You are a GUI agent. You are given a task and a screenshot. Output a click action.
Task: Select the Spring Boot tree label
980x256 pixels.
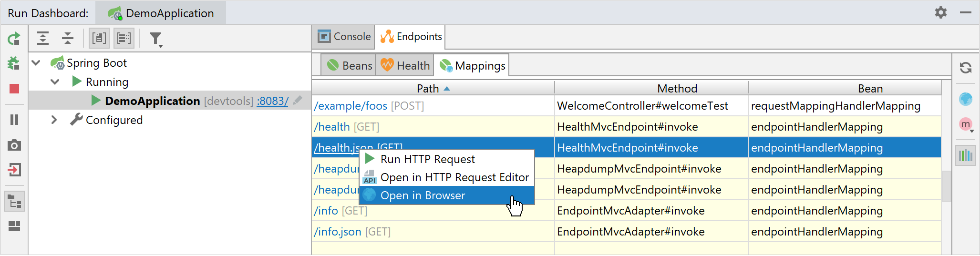coord(97,63)
